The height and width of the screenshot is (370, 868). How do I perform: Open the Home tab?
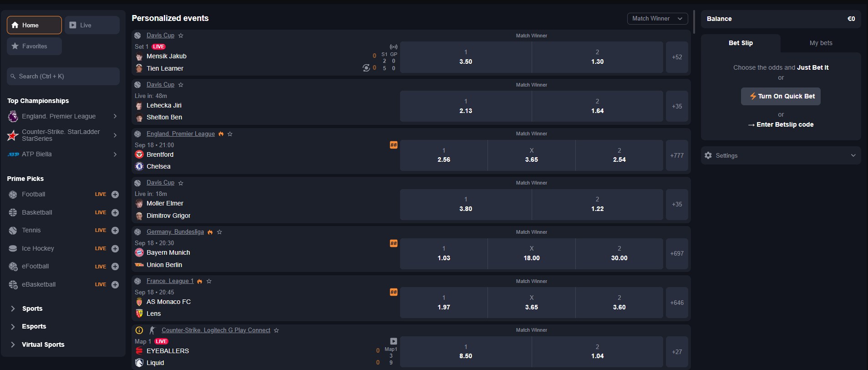click(34, 25)
